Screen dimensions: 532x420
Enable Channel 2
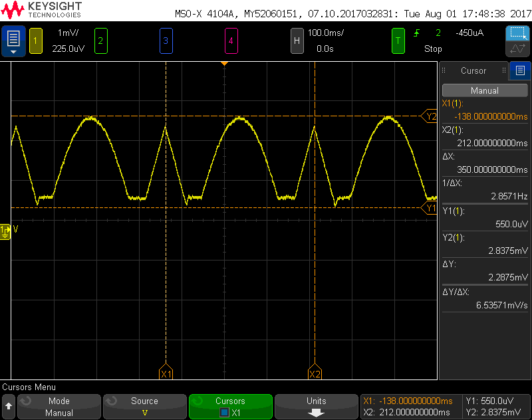[100, 41]
